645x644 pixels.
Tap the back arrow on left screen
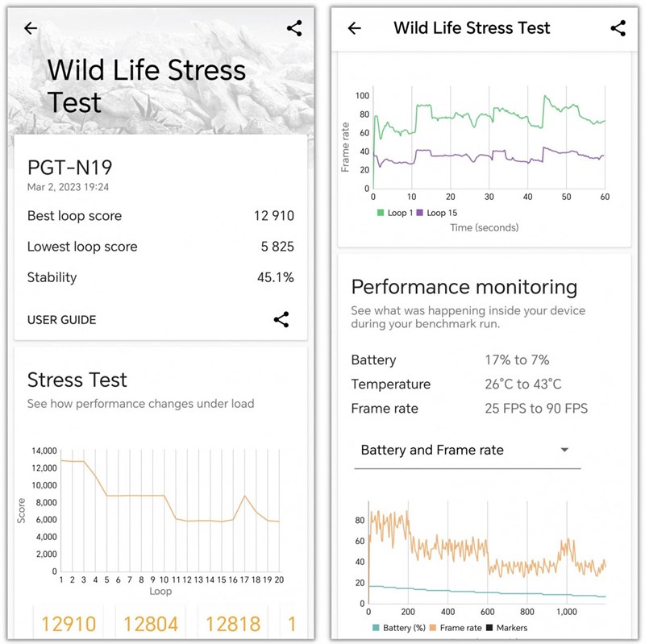tap(31, 28)
